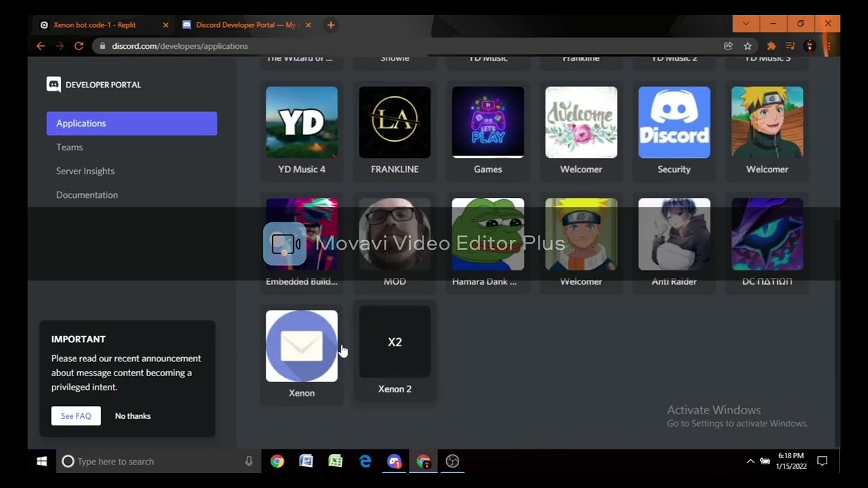This screenshot has width=868, height=488.
Task: Click the taskbar clock showing 6:18 PM
Action: coord(792,462)
